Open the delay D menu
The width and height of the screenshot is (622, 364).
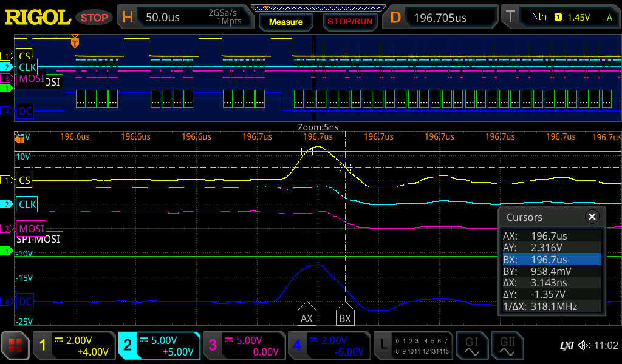pyautogui.click(x=395, y=18)
